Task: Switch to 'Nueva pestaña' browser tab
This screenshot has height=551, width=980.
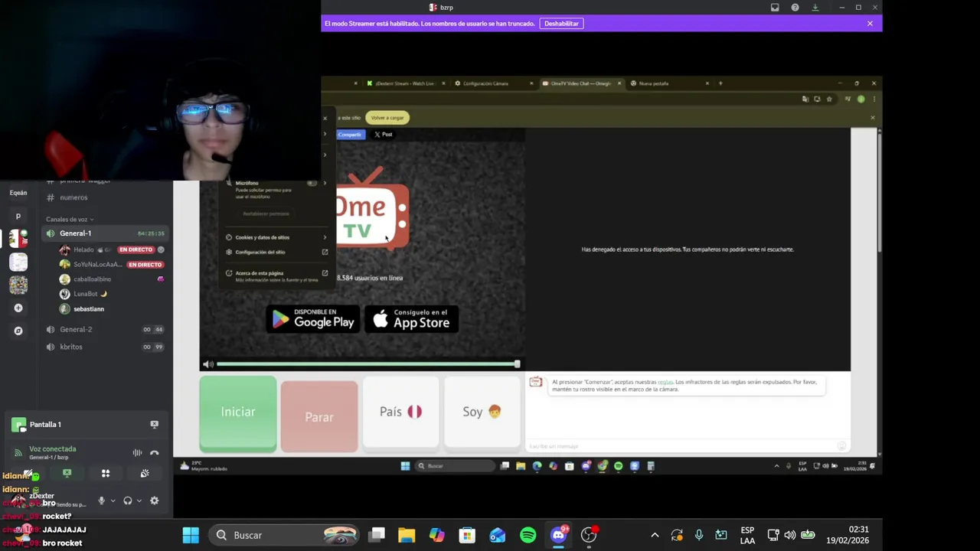Action: 668,83
